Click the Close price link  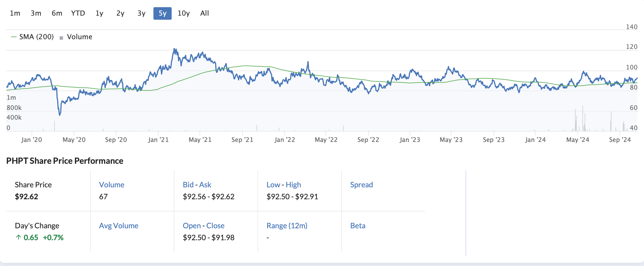point(215,226)
